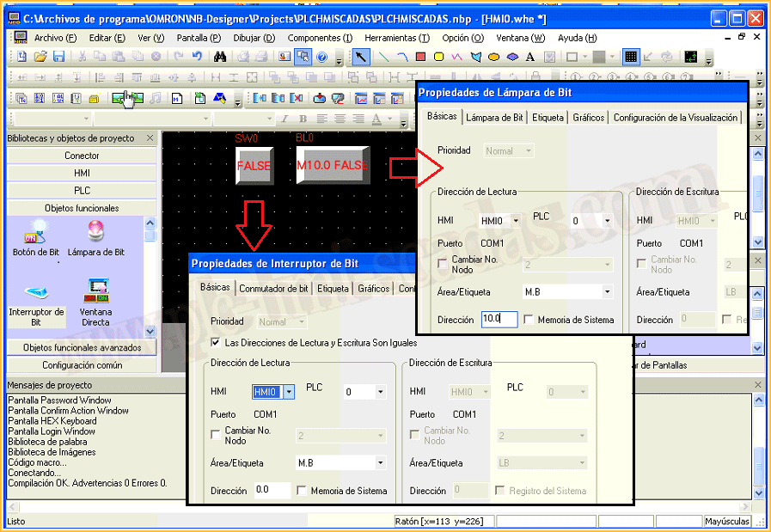
Task: Open PLC number dropdown in Lámpara dialog
Action: click(607, 221)
